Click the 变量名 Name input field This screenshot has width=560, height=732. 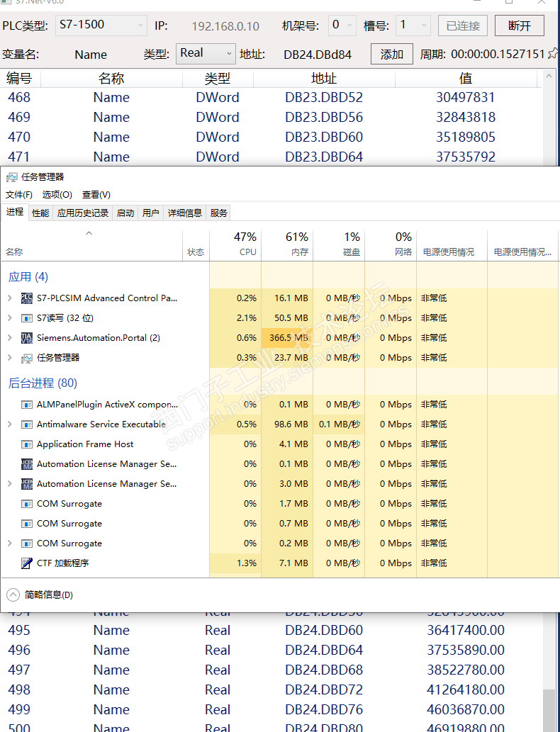(x=91, y=55)
